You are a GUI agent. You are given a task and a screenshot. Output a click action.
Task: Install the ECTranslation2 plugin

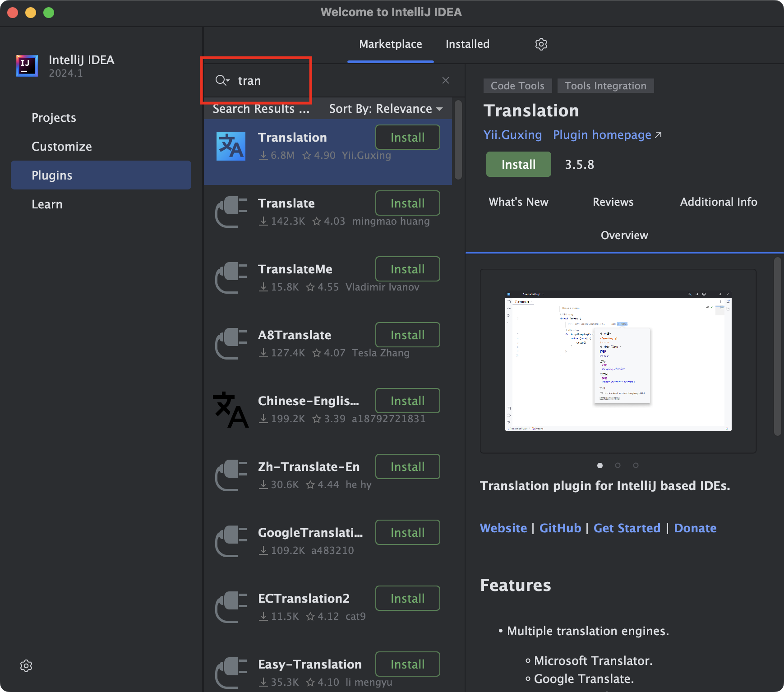408,598
